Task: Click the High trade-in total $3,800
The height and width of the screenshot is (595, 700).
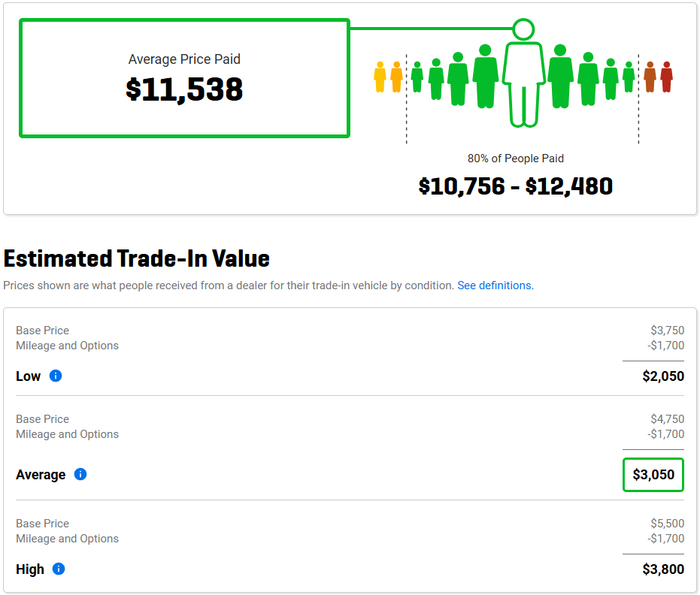Action: pos(663,569)
